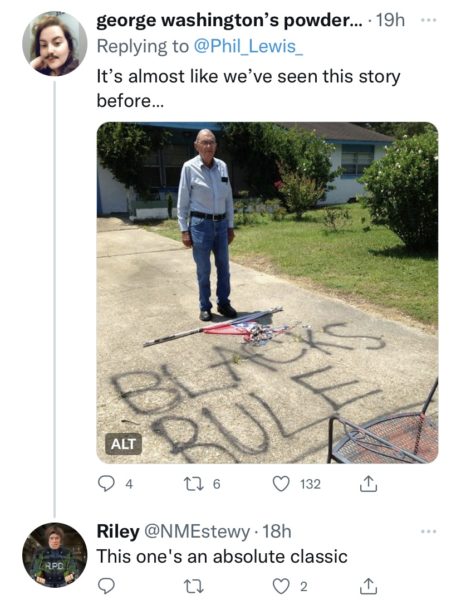This screenshot has width=461, height=600.
Task: View george washington's powder profile picture
Action: click(54, 44)
